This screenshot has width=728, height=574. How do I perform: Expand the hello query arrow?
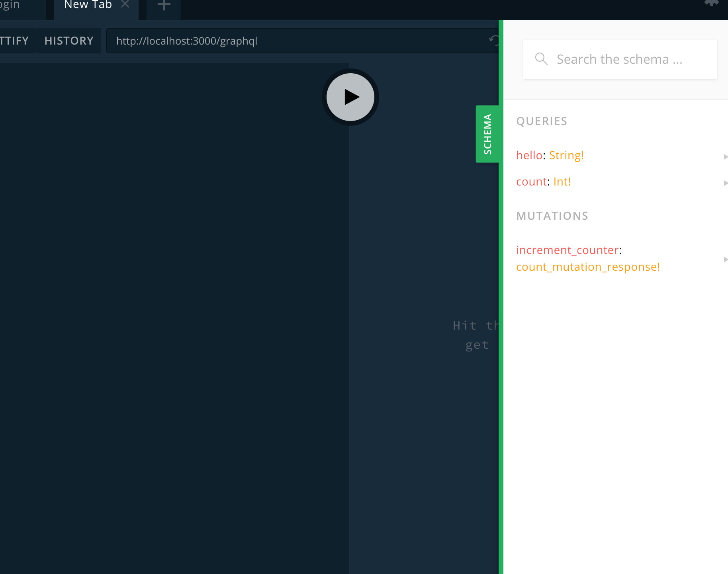coord(726,156)
